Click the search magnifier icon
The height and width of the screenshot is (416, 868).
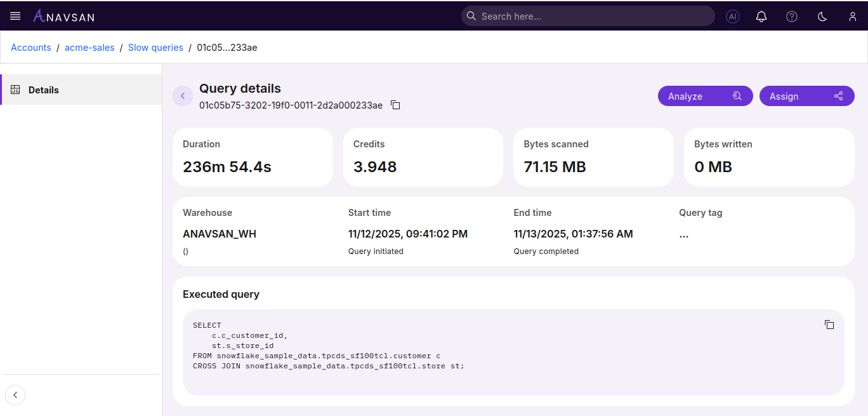click(x=471, y=16)
